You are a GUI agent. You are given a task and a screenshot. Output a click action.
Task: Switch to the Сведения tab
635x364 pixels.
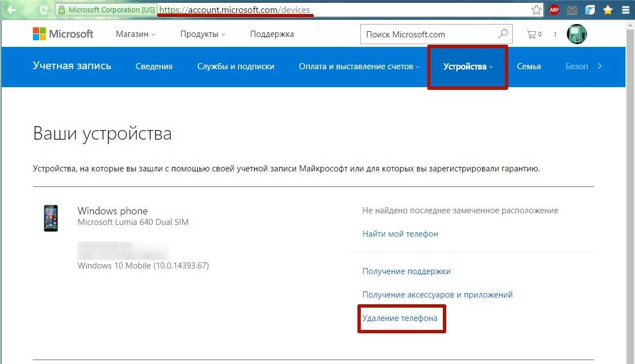(154, 66)
